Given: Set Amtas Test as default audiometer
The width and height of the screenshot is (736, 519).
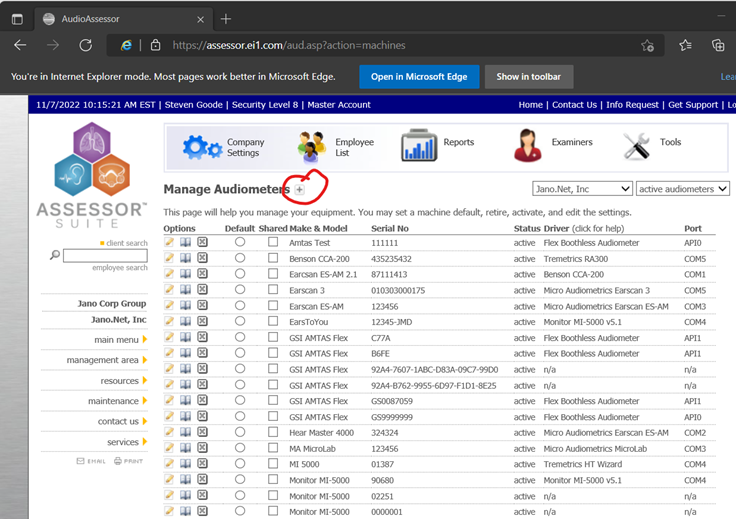Looking at the screenshot, I should click(240, 242).
